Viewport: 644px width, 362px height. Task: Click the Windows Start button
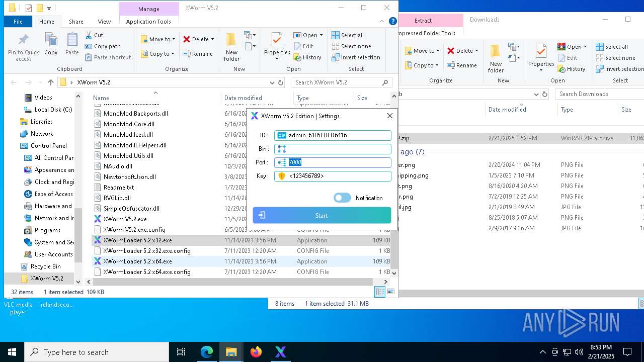12,352
